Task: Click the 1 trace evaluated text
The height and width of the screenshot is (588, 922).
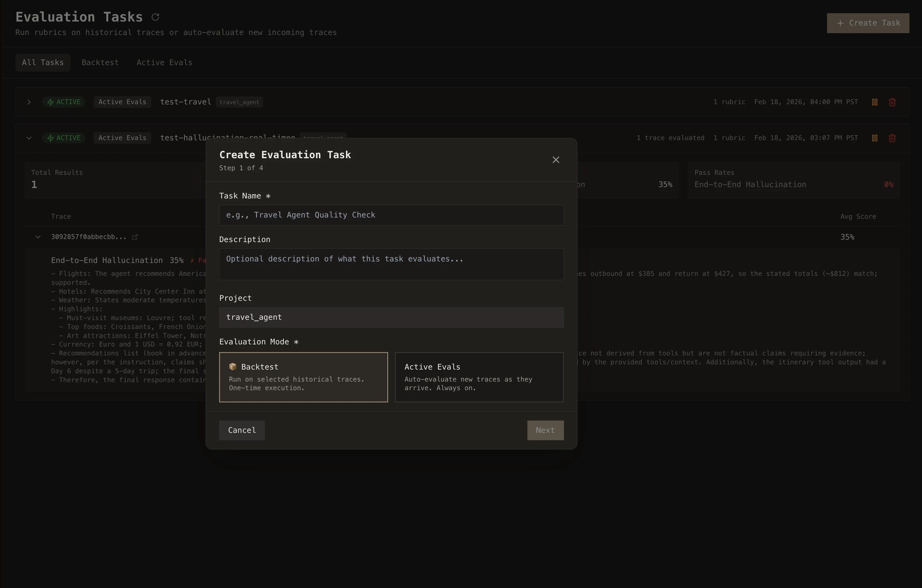Action: pos(670,138)
